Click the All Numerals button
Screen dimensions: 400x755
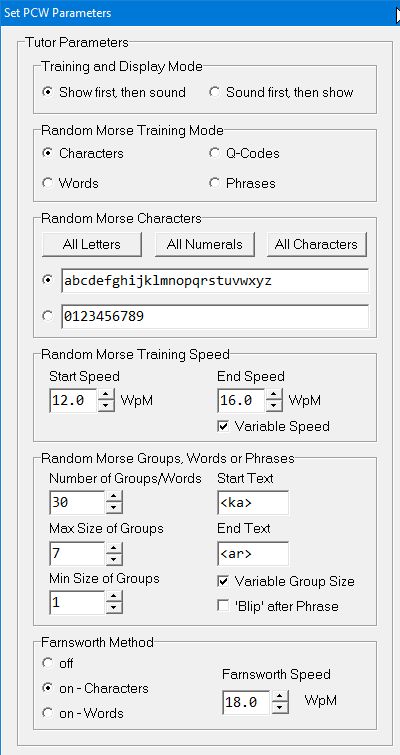click(x=205, y=244)
